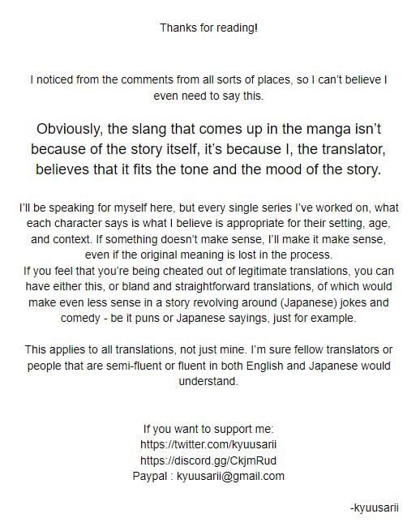Open the twitter.com/kyuusarii link
420x531 pixels.
click(x=208, y=444)
